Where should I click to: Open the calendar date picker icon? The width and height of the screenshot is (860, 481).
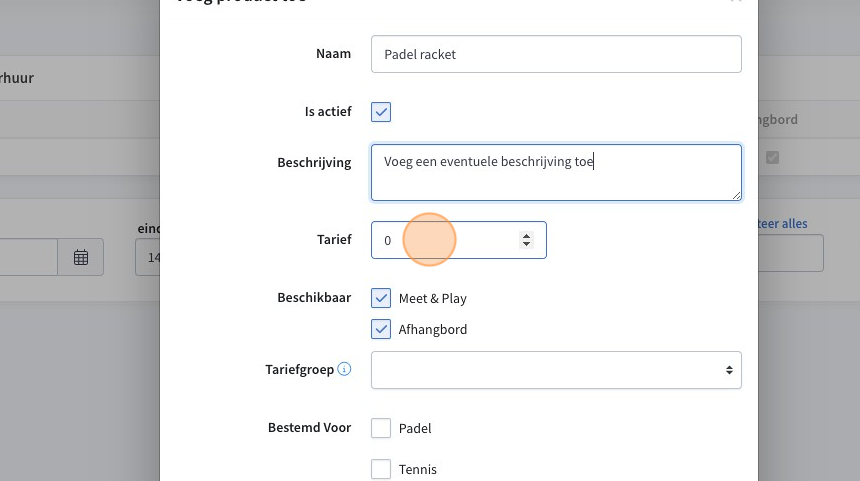[x=81, y=257]
